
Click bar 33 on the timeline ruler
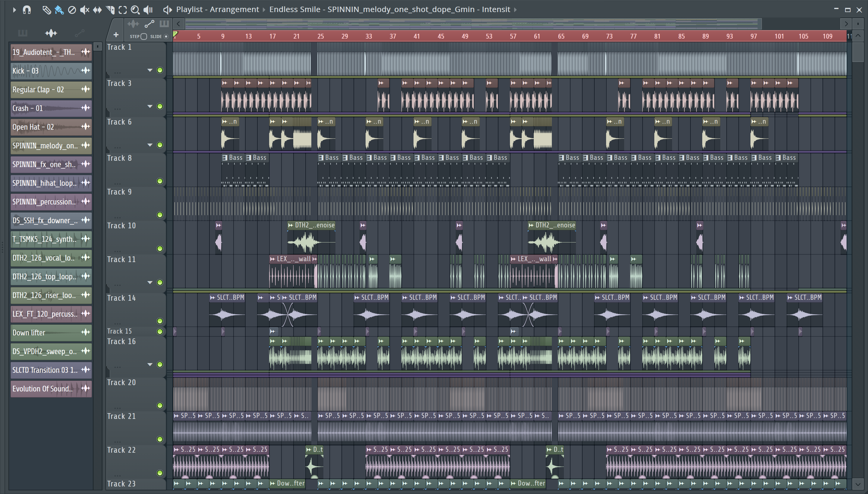369,36
